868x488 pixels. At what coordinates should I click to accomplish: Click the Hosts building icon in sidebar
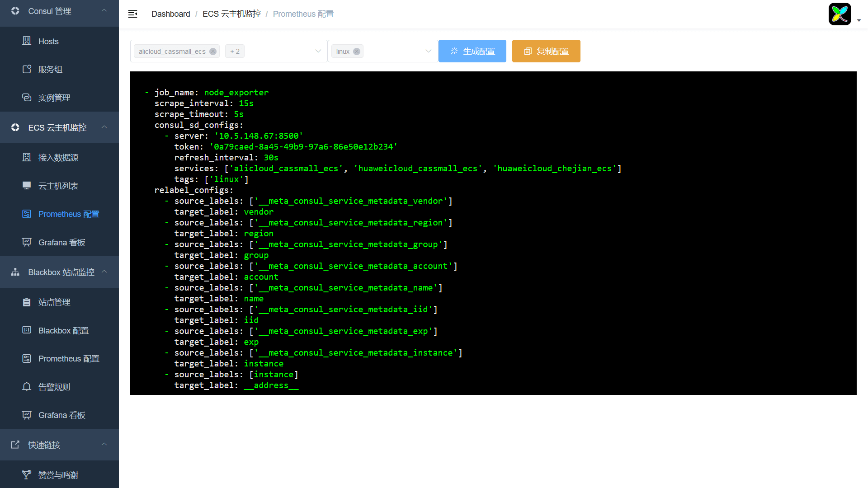[27, 41]
